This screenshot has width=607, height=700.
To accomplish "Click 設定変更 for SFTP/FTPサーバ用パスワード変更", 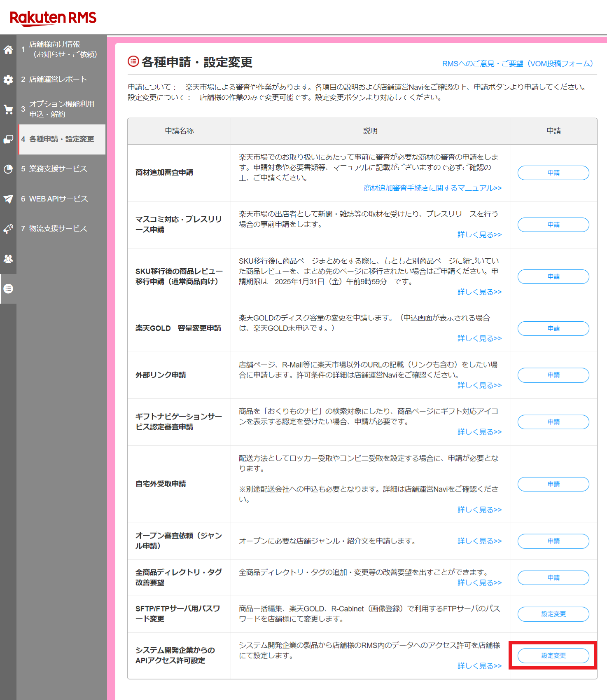I will (553, 614).
